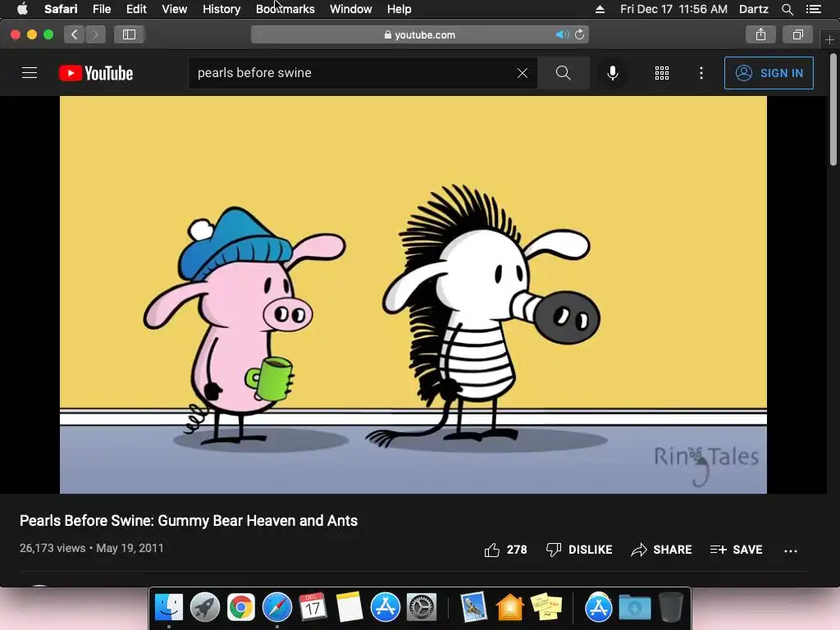Open Google Chrome from the Dock
Image resolution: width=840 pixels, height=630 pixels.
(241, 608)
